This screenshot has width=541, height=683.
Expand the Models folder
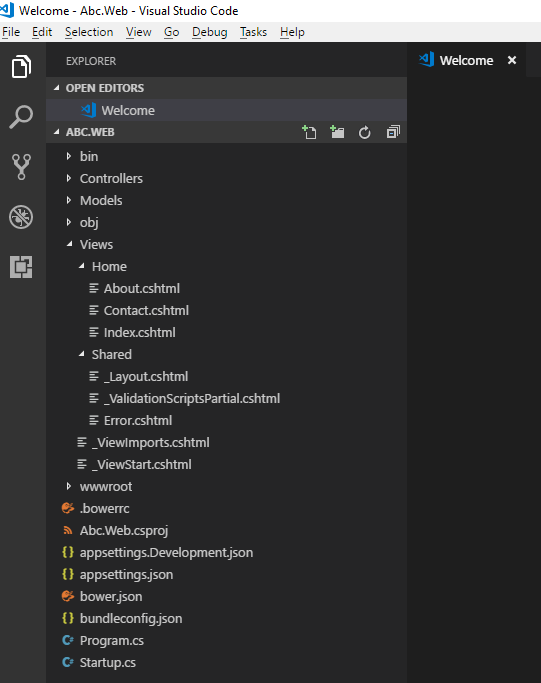tap(68, 200)
